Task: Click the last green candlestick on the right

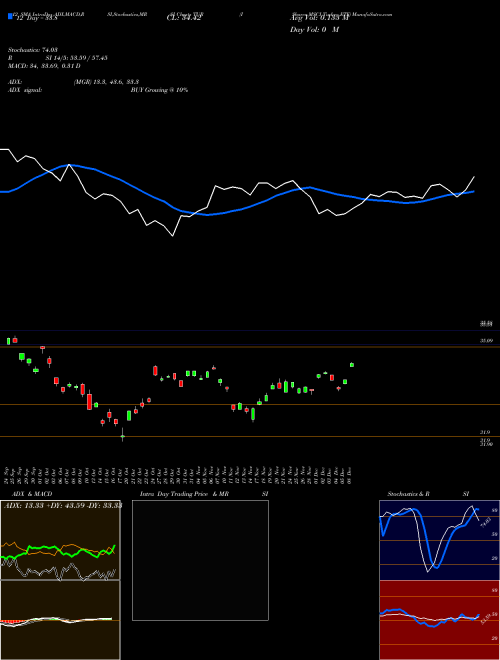Action: click(352, 365)
